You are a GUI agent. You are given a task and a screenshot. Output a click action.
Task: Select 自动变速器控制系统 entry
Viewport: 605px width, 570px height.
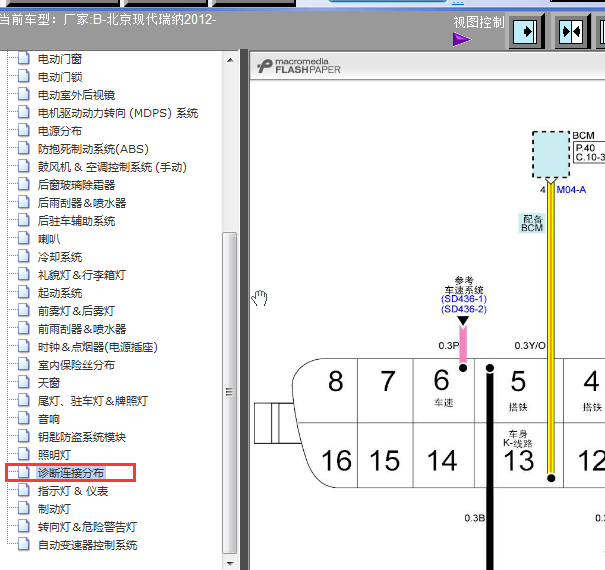[87, 545]
